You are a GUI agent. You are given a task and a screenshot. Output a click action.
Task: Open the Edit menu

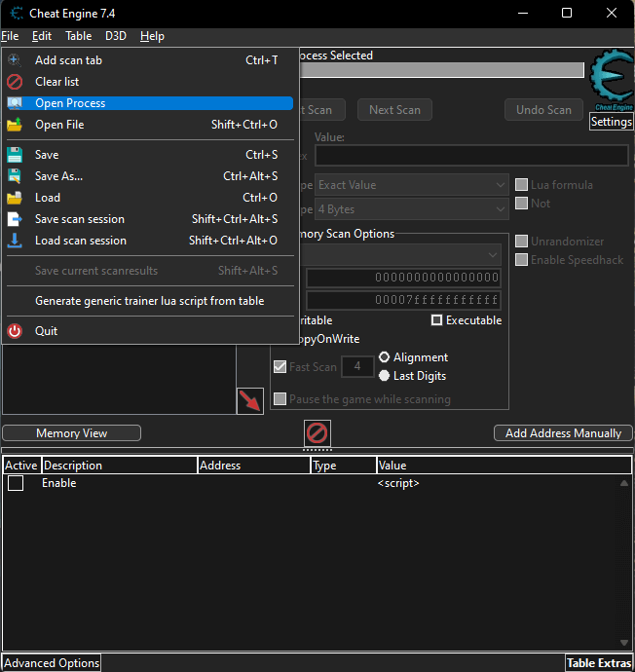(x=42, y=36)
